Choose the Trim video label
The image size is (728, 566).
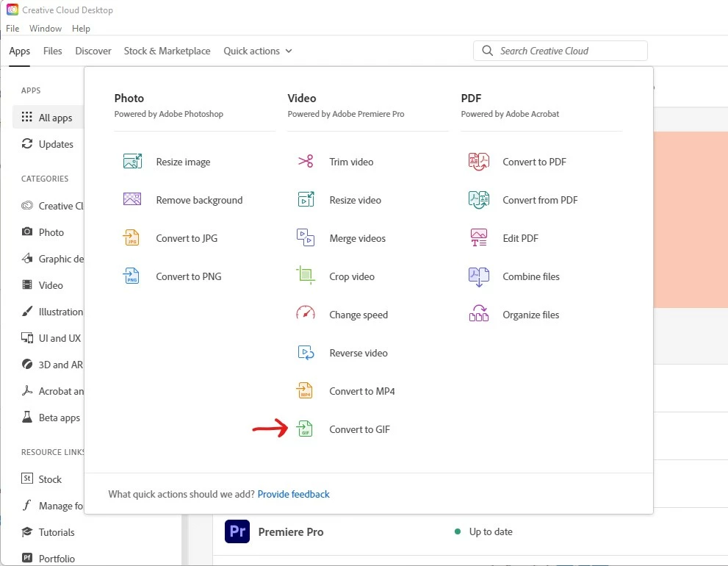point(351,162)
